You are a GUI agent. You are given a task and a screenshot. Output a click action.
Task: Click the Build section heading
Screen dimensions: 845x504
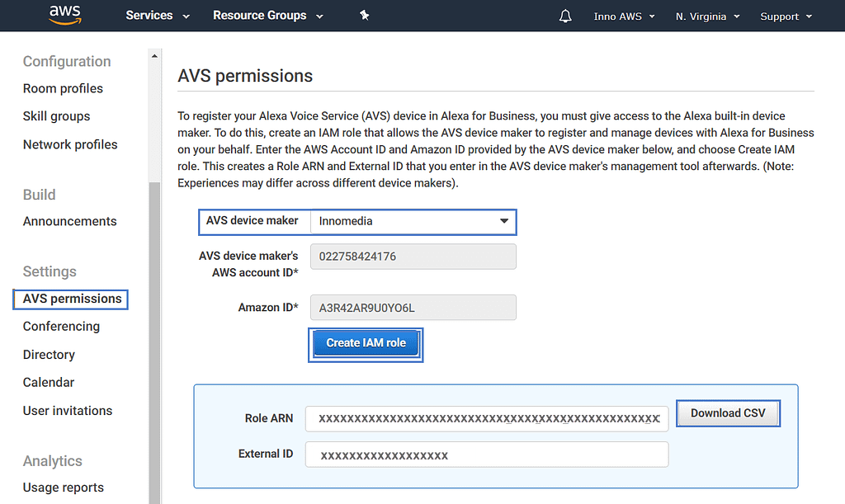40,195
